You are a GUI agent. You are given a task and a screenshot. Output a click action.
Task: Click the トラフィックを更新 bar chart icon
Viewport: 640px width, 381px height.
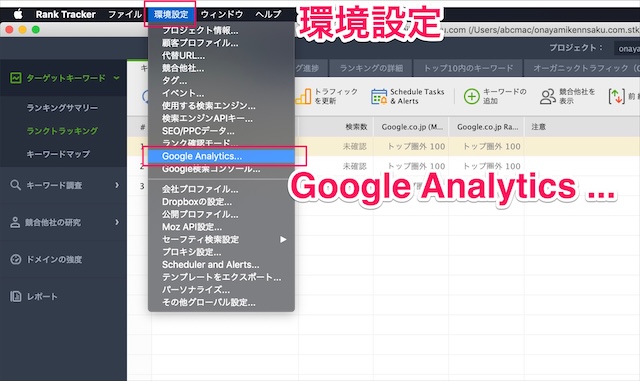[303, 96]
